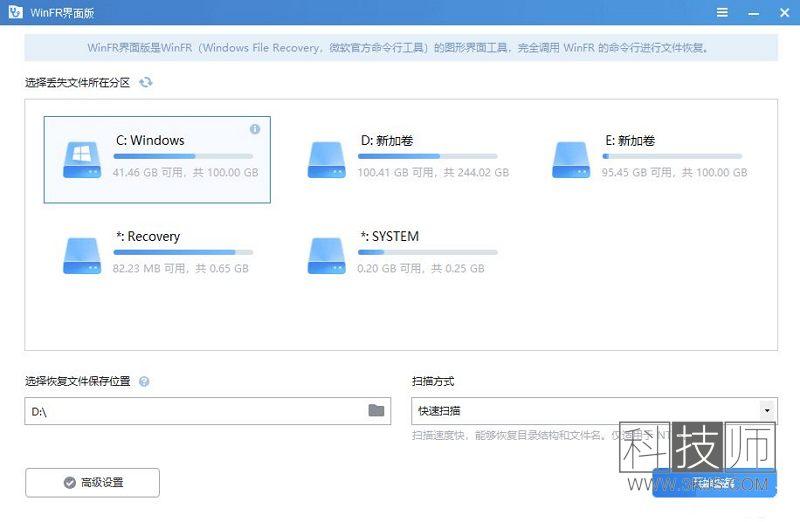Select the *: SYSTEM partition
Screen dimensions: 800x522
pyautogui.click(x=403, y=255)
